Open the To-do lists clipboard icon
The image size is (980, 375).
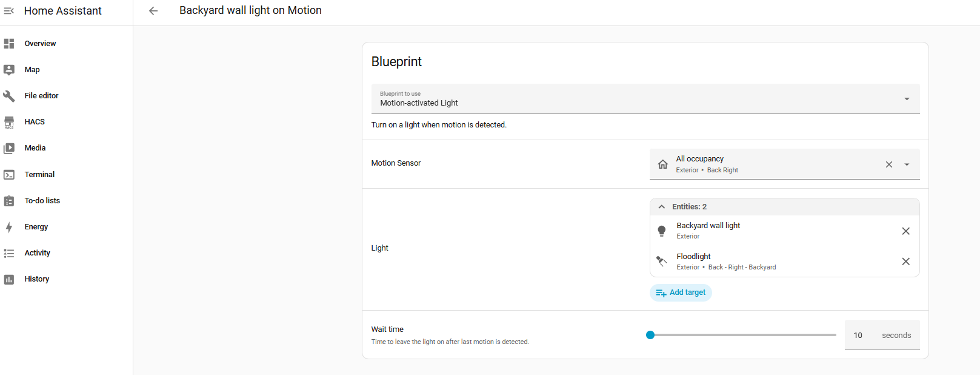click(9, 201)
